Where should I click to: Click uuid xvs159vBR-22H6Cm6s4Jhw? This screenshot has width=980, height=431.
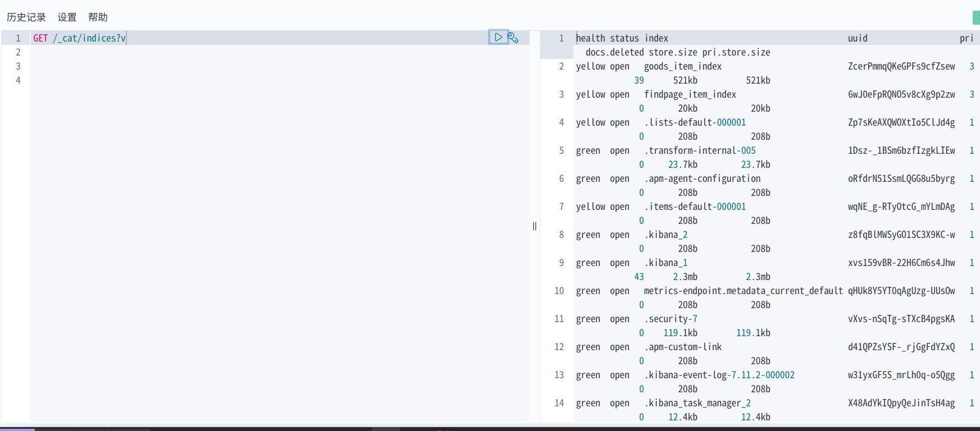click(901, 263)
